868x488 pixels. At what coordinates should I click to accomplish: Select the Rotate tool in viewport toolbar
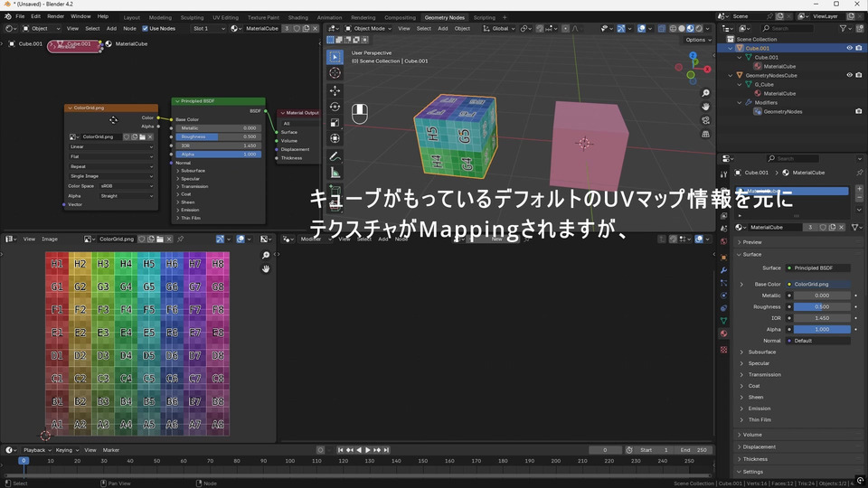[335, 107]
